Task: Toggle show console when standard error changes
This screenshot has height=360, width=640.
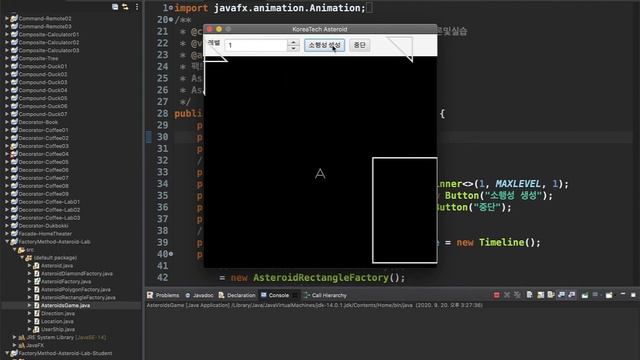Action: (572, 295)
